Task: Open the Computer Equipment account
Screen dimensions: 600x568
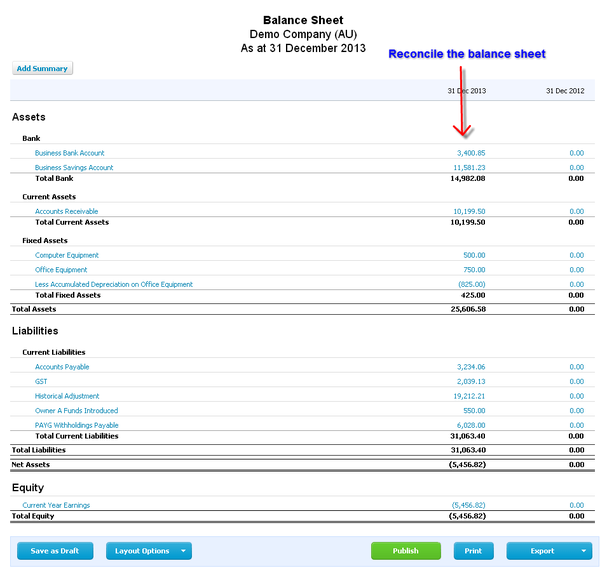Action: (67, 256)
